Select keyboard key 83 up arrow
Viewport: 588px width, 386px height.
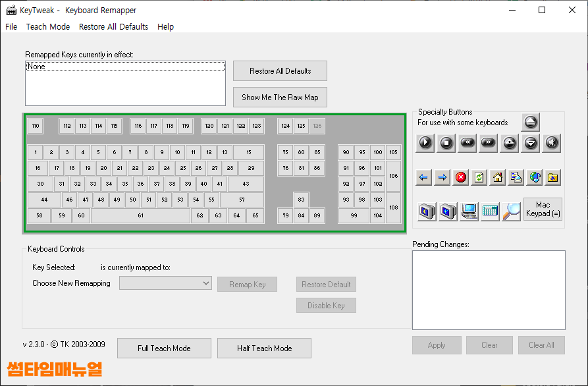coord(301,200)
